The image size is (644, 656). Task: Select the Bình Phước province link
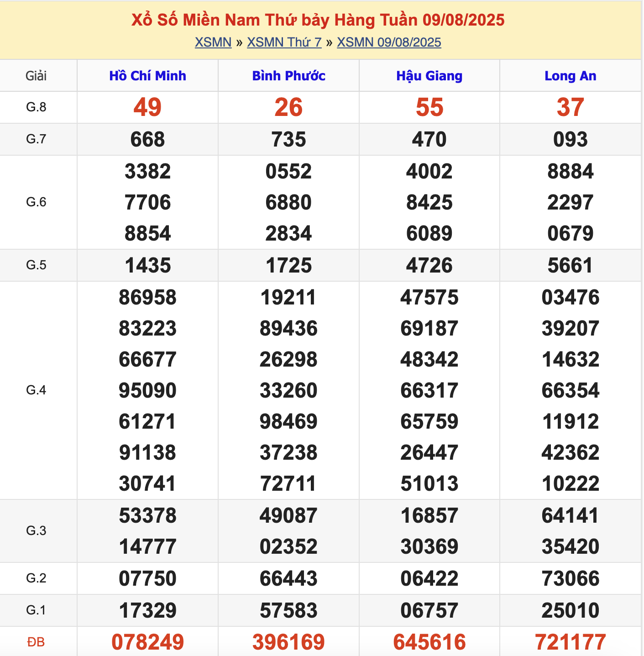coord(288,76)
